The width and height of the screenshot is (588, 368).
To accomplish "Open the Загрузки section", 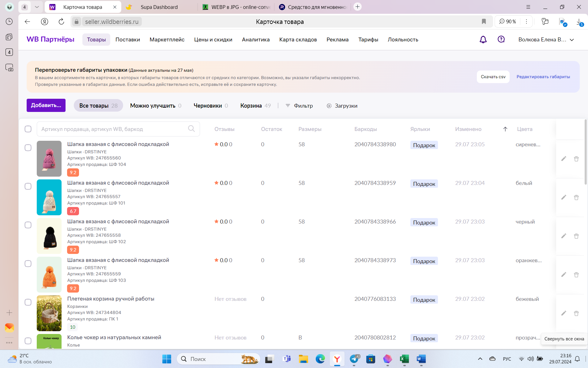I will click(342, 105).
